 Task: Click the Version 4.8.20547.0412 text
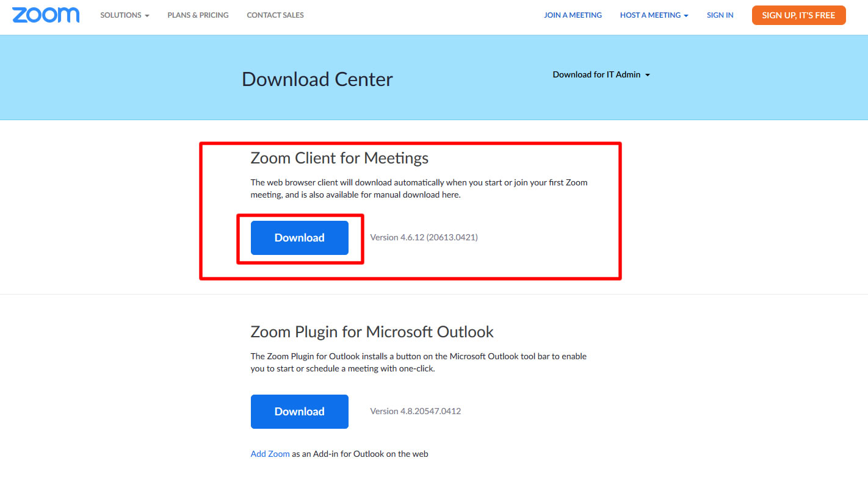[x=415, y=411]
